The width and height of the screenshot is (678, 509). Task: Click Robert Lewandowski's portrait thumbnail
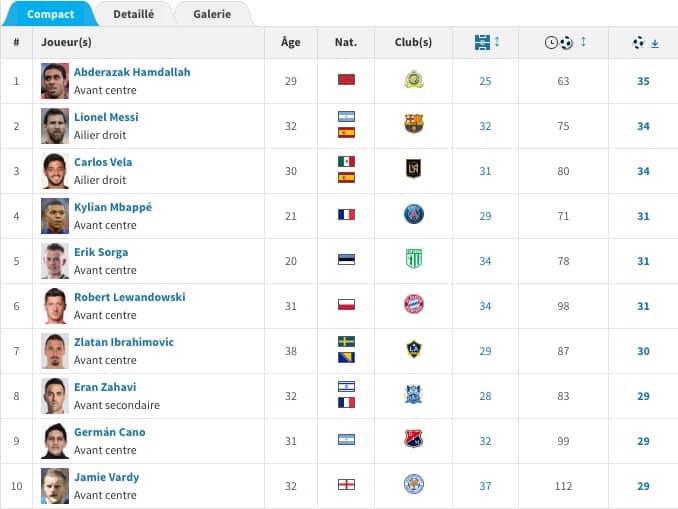[55, 305]
